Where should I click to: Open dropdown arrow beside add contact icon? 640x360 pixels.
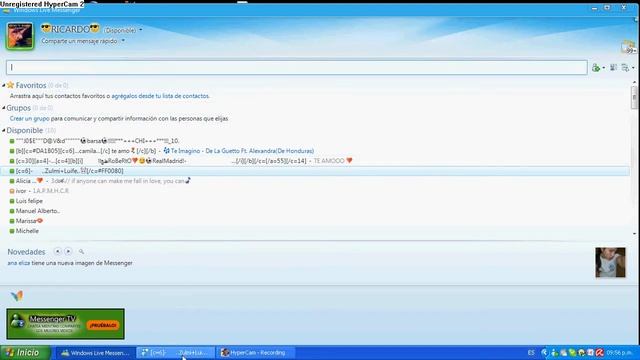click(604, 68)
